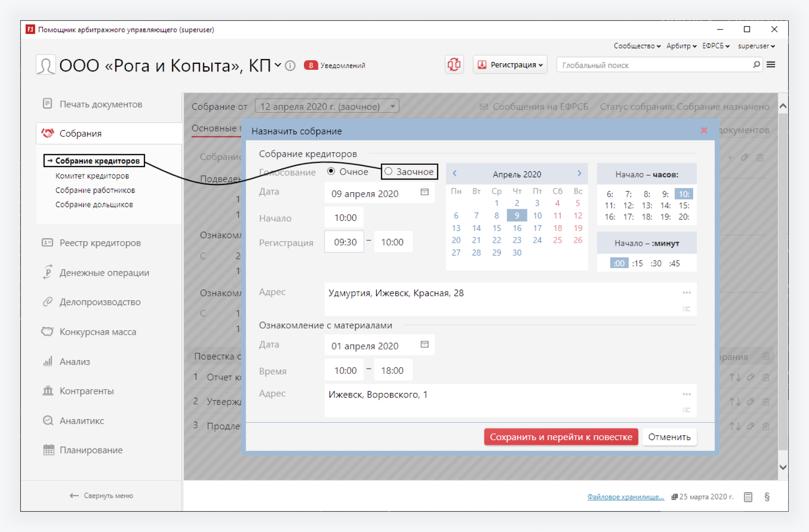Go to previous month in calendar
This screenshot has width=809, height=532.
(x=455, y=173)
